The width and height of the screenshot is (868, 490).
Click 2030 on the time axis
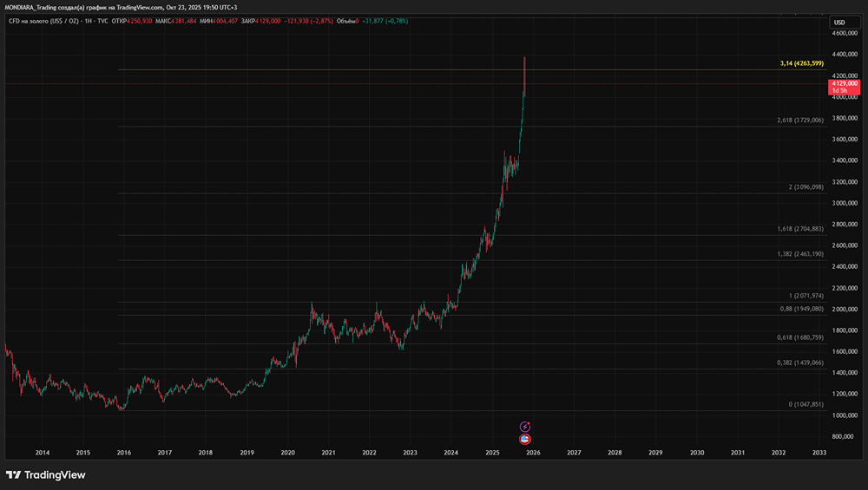click(x=697, y=453)
